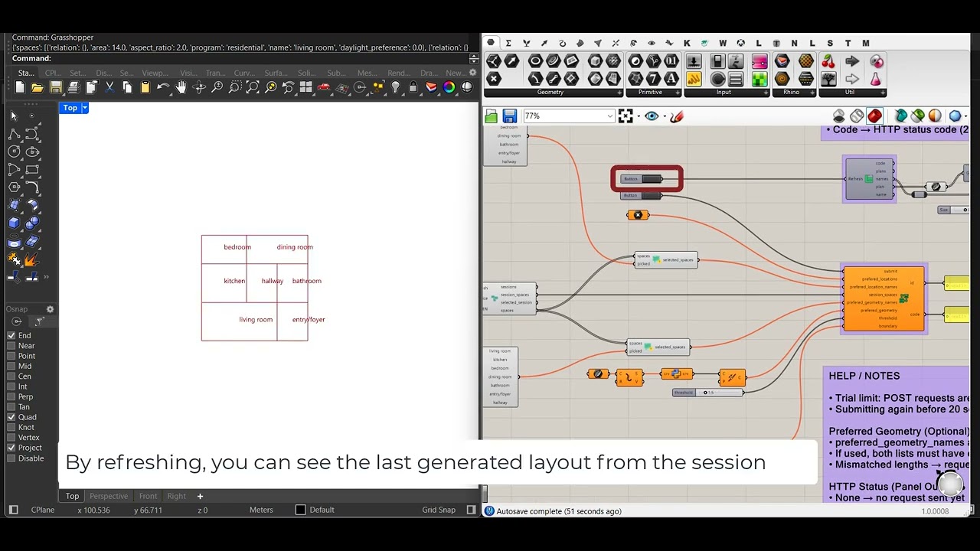Switch to the Front viewport tab
Image resolution: width=980 pixels, height=551 pixels.
click(x=148, y=496)
